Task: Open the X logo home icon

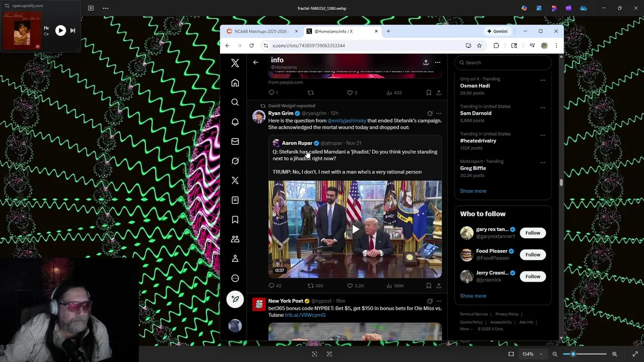Action: pos(235,63)
